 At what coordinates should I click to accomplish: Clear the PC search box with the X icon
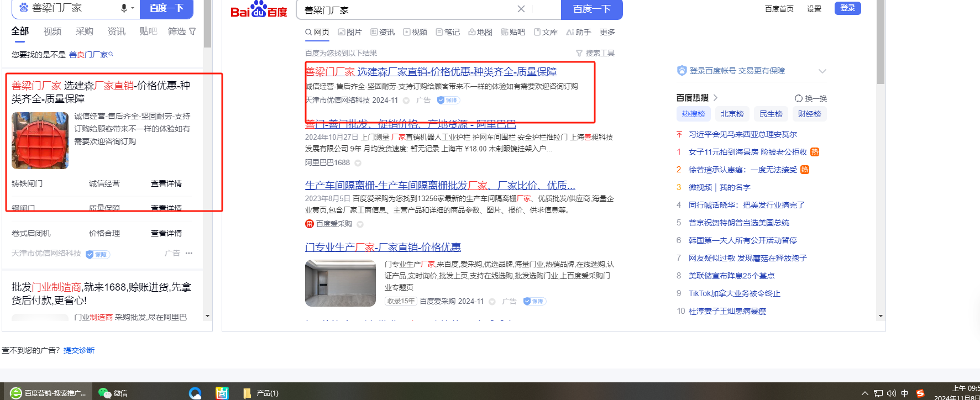[x=521, y=9]
